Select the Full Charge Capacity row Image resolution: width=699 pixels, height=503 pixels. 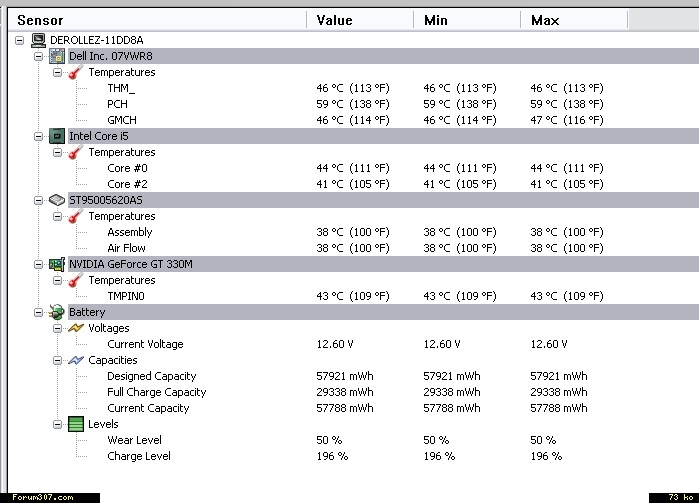pyautogui.click(x=156, y=392)
